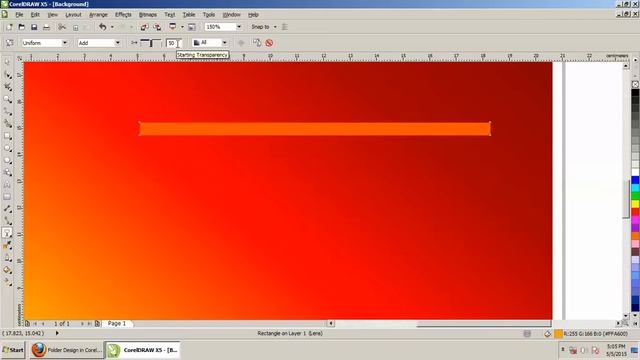Pick the red swatch in color palette
This screenshot has width=640, height=360.
coord(635,212)
